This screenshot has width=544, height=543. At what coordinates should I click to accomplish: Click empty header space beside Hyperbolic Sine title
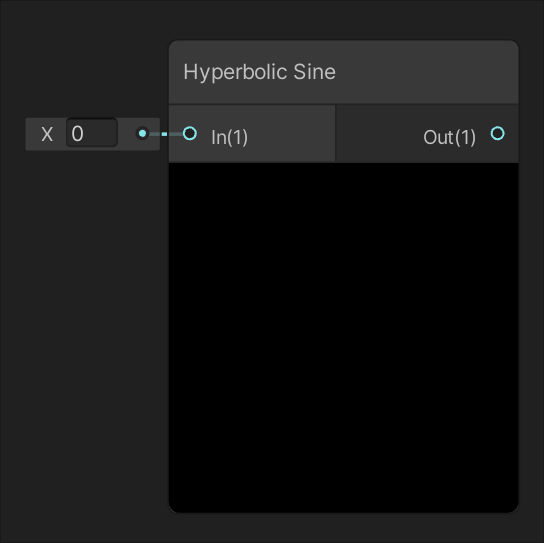point(427,72)
